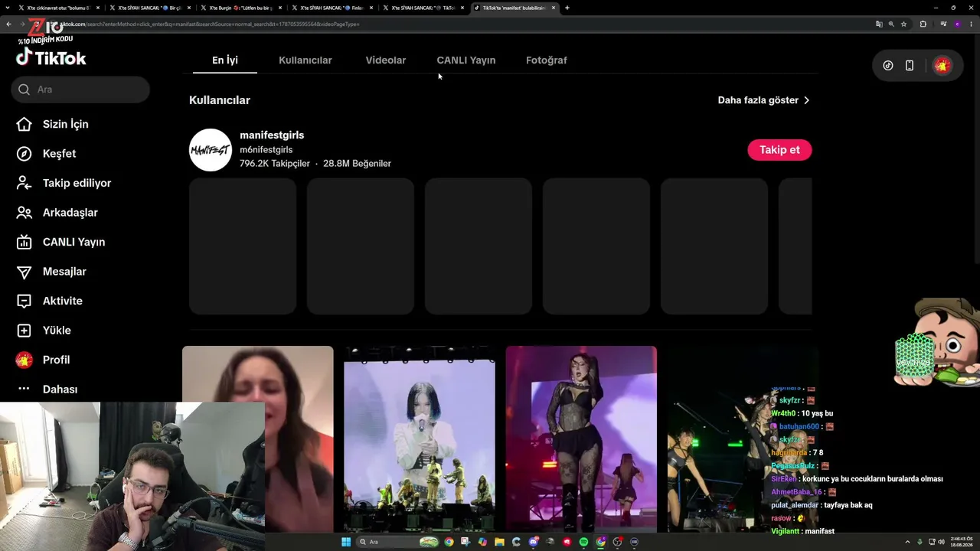Click 28.8M Beğeniler likes count
Image resolution: width=980 pixels, height=551 pixels.
[x=357, y=164]
